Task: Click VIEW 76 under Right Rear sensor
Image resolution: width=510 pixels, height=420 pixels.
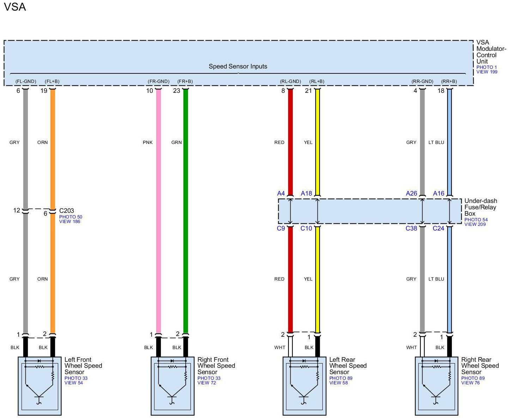Action: pyautogui.click(x=470, y=383)
